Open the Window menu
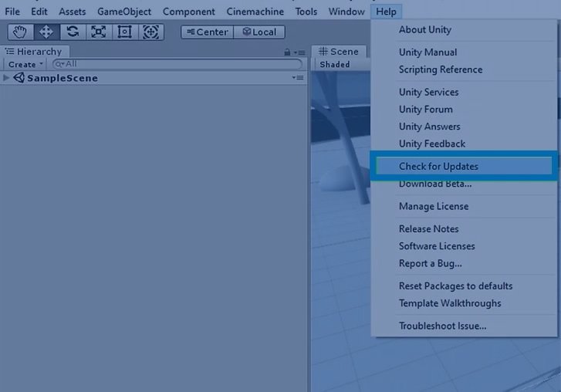The image size is (561, 392). (346, 12)
